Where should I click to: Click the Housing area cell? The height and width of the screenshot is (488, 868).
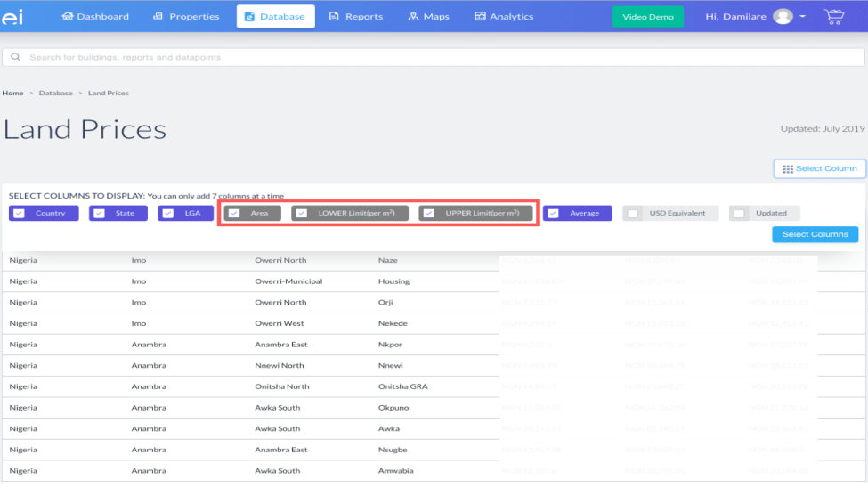[393, 281]
